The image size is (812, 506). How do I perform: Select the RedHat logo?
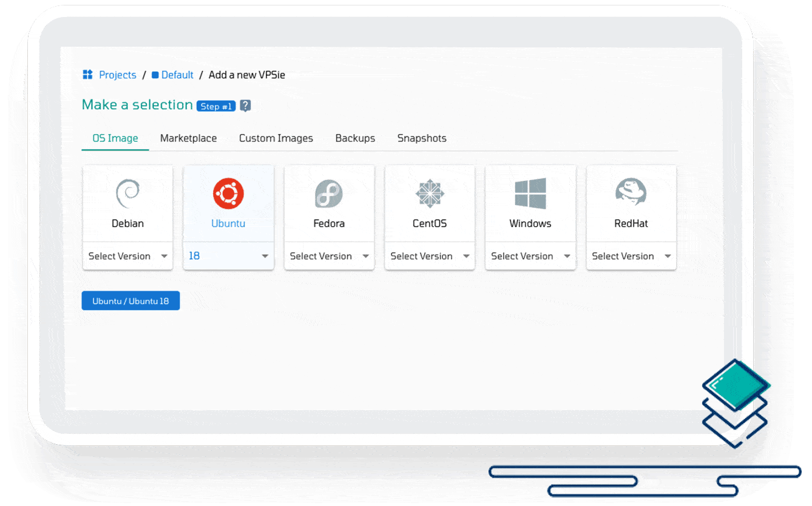631,193
